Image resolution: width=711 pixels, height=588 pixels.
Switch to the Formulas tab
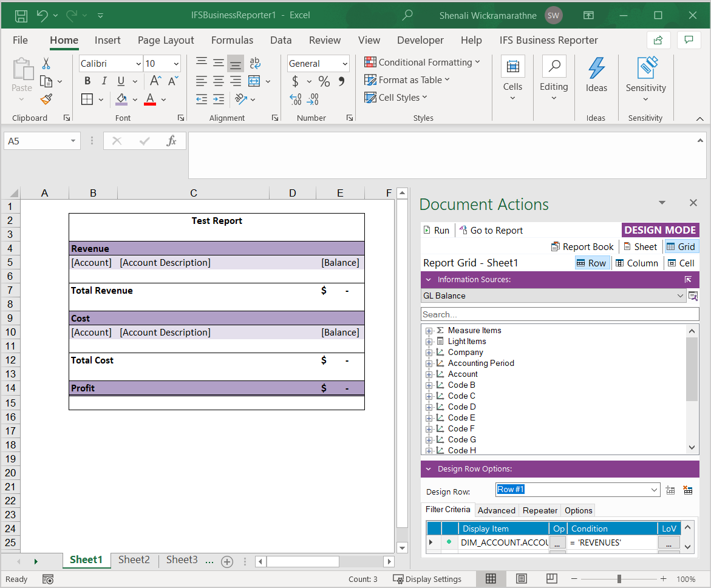232,40
